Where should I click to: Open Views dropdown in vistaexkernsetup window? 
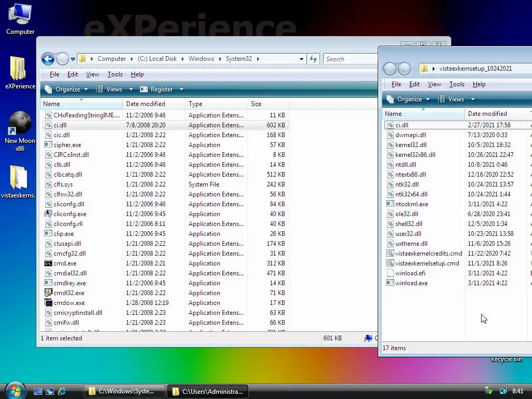coord(456,99)
